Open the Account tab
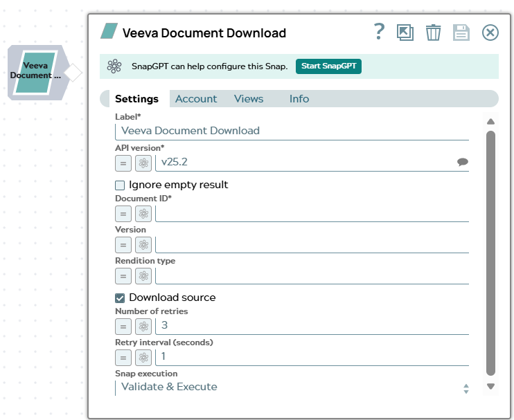The height and width of the screenshot is (420, 514). 196,98
